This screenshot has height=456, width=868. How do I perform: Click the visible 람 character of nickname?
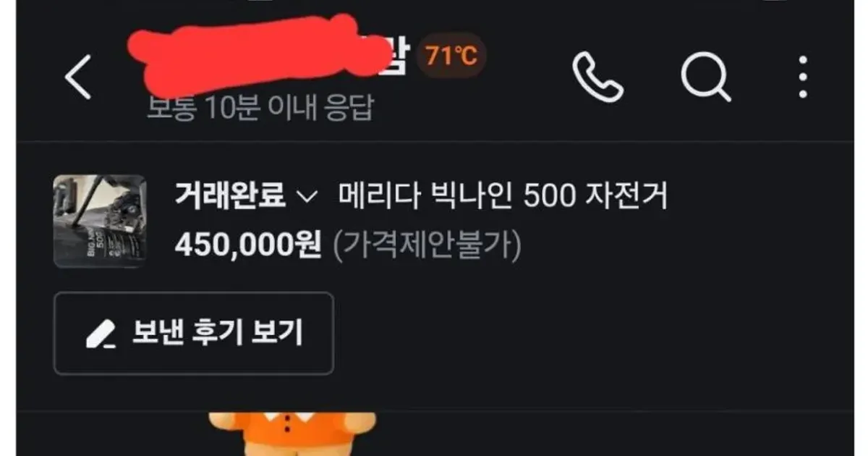point(395,56)
